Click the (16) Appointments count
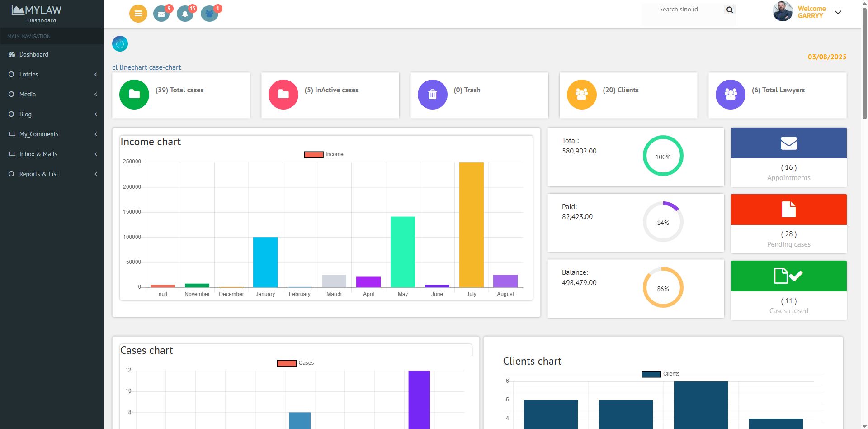The width and height of the screenshot is (868, 429). pos(789,167)
